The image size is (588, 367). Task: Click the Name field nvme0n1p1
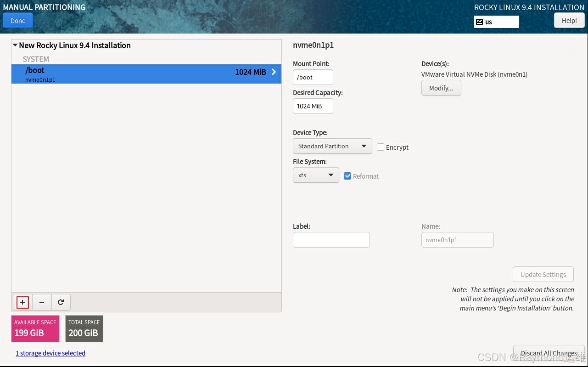pyautogui.click(x=458, y=240)
